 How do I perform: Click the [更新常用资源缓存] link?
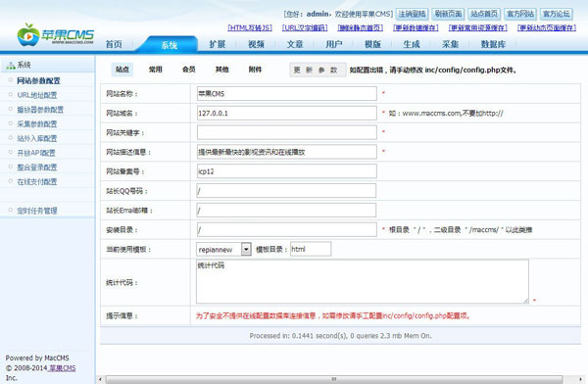click(x=478, y=27)
